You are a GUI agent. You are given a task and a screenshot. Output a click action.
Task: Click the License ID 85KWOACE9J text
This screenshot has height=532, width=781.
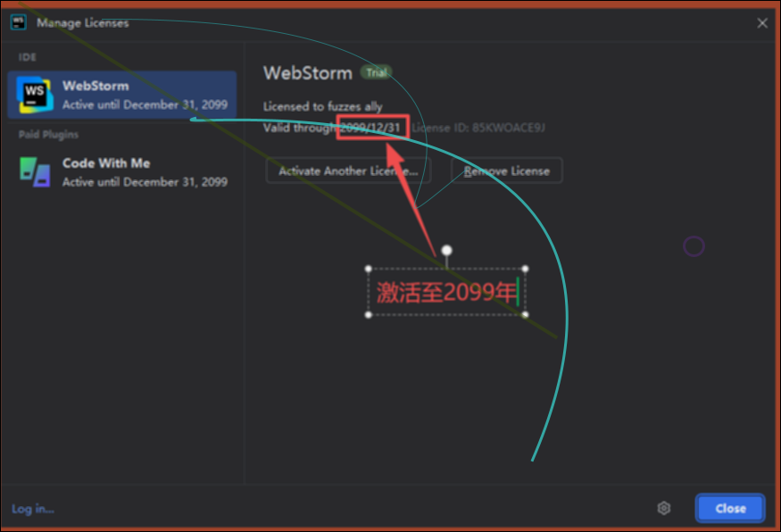point(478,128)
